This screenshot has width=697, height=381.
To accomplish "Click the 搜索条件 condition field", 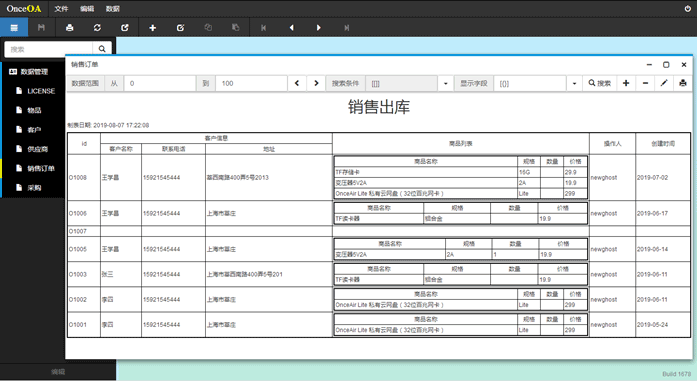I will coord(401,83).
